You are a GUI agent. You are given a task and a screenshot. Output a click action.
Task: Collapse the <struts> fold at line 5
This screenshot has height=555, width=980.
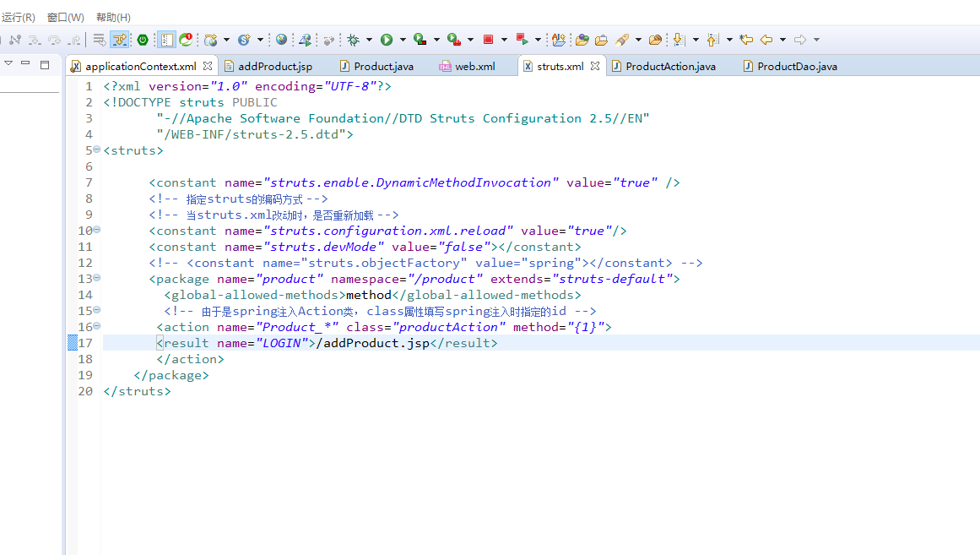coord(97,150)
